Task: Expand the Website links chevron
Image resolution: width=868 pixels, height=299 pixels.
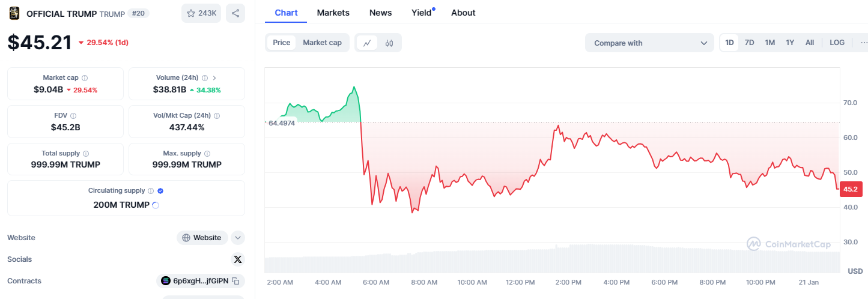Action: click(238, 238)
